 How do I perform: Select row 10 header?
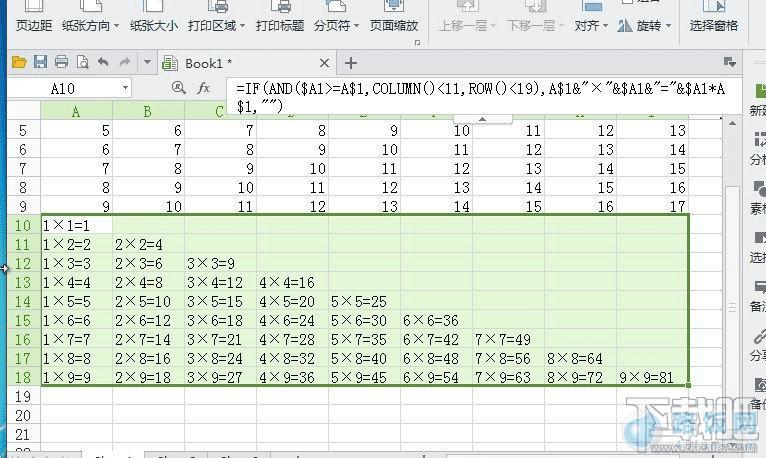coord(23,226)
